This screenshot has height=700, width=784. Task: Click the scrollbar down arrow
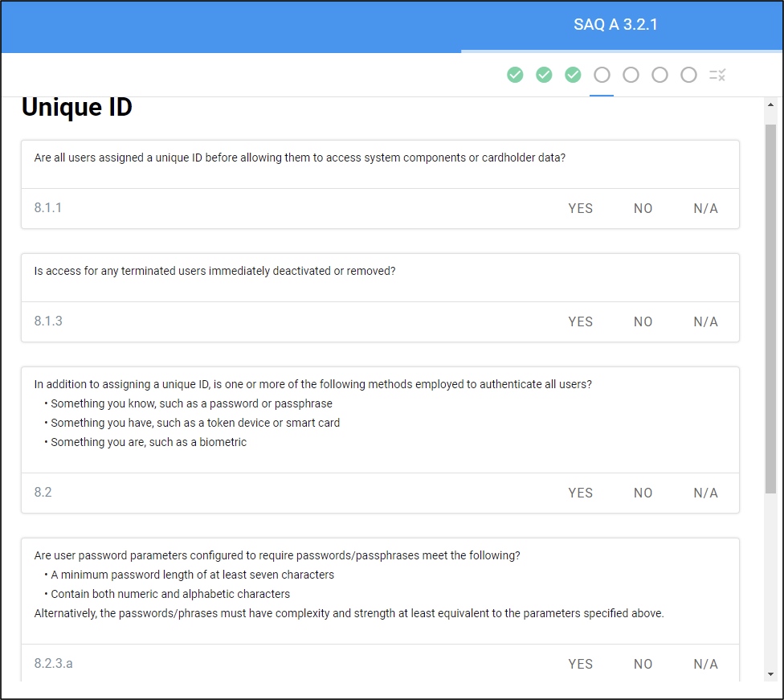click(x=770, y=674)
